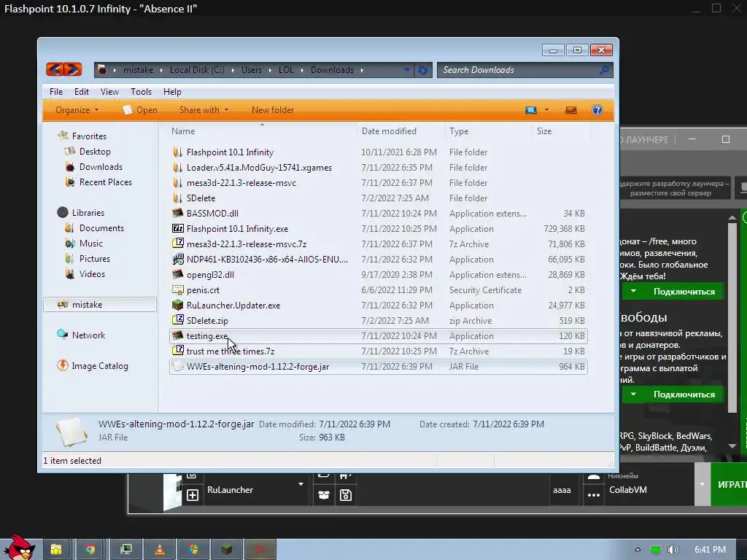Screen dimensions: 747x560
Task: Click the BASSMOD.dll file icon
Action: click(x=178, y=214)
